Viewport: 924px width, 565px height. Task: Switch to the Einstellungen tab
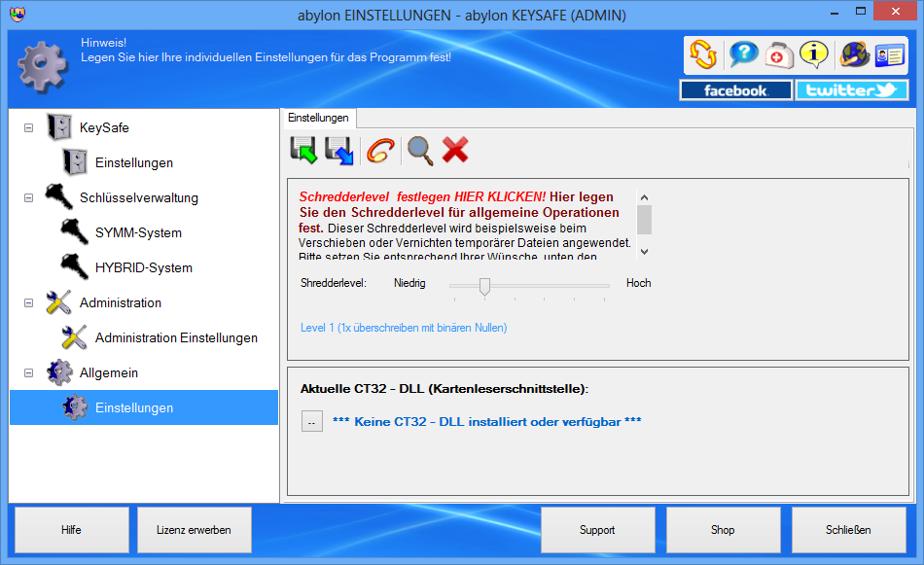[318, 118]
